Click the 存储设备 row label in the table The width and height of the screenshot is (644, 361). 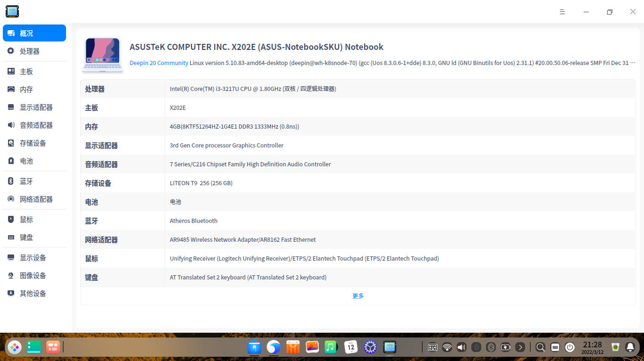click(x=98, y=183)
